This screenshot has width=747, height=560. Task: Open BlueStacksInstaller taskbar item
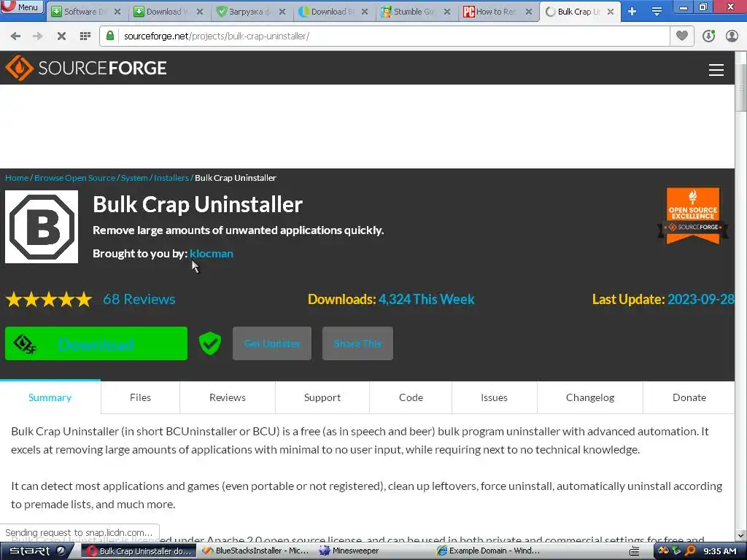click(x=256, y=551)
